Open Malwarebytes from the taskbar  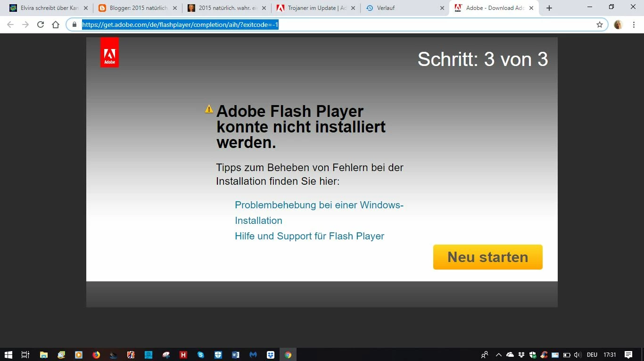pos(253,355)
